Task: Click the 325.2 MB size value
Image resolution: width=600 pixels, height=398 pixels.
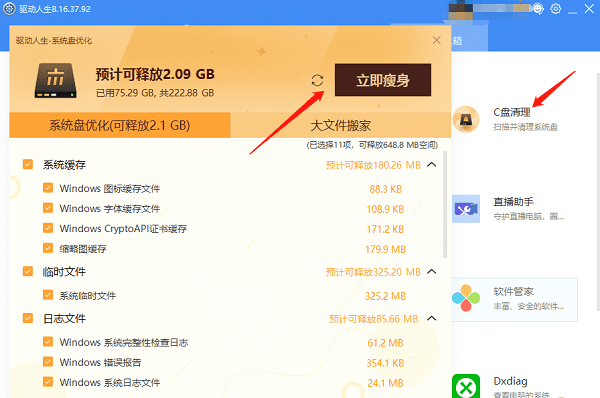Action: [x=385, y=296]
